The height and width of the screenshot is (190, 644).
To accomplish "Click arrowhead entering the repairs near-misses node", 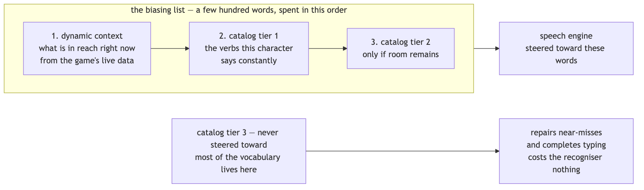I will 497,151.
